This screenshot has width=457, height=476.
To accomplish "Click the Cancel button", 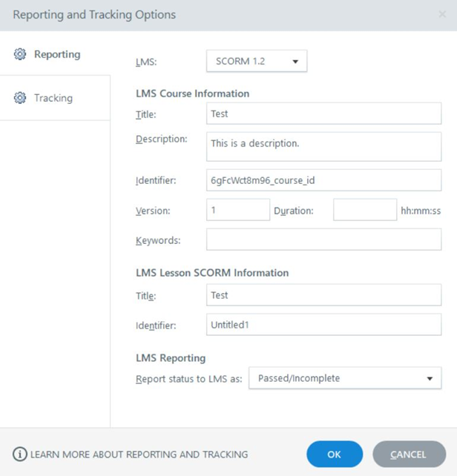I will (x=410, y=454).
